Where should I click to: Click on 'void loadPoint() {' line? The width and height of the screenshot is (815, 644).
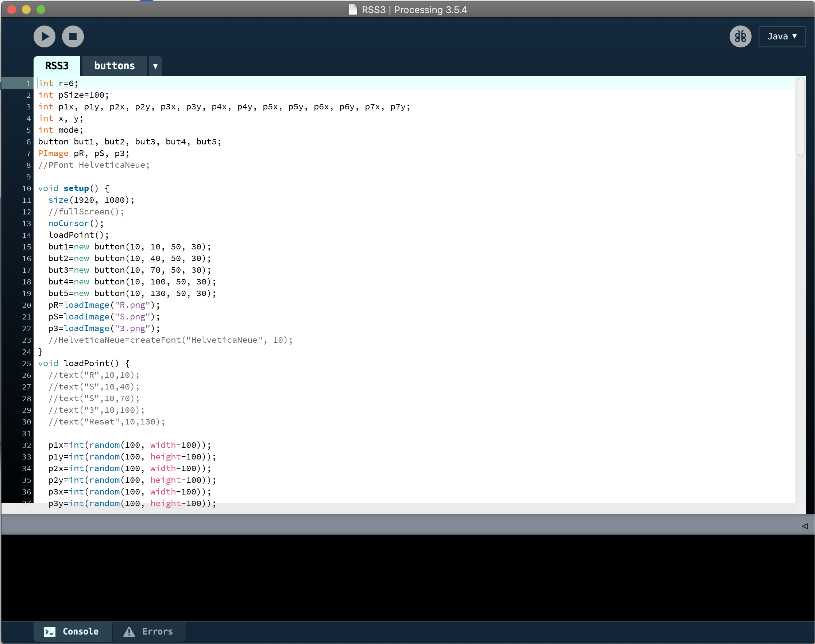pyautogui.click(x=84, y=364)
